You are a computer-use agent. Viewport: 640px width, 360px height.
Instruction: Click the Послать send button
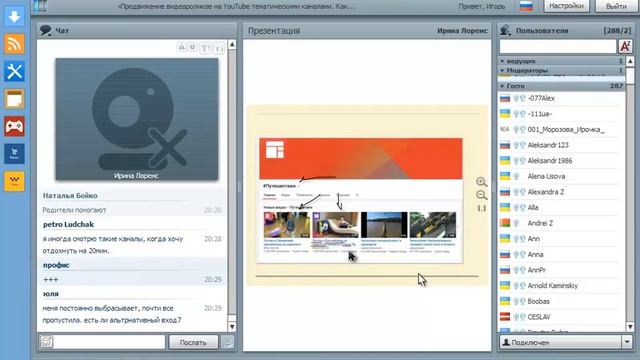point(193,342)
